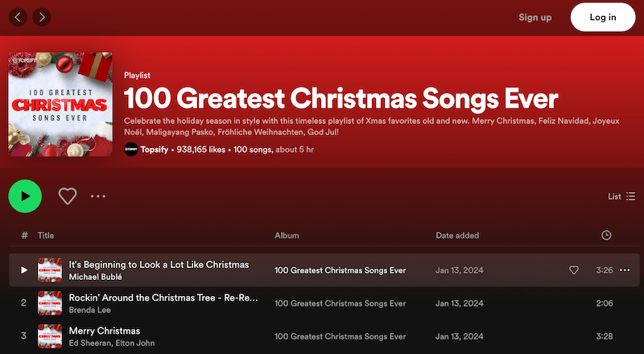
Task: Like It's Beginning to Look a Lot Like Christmas
Action: click(574, 270)
